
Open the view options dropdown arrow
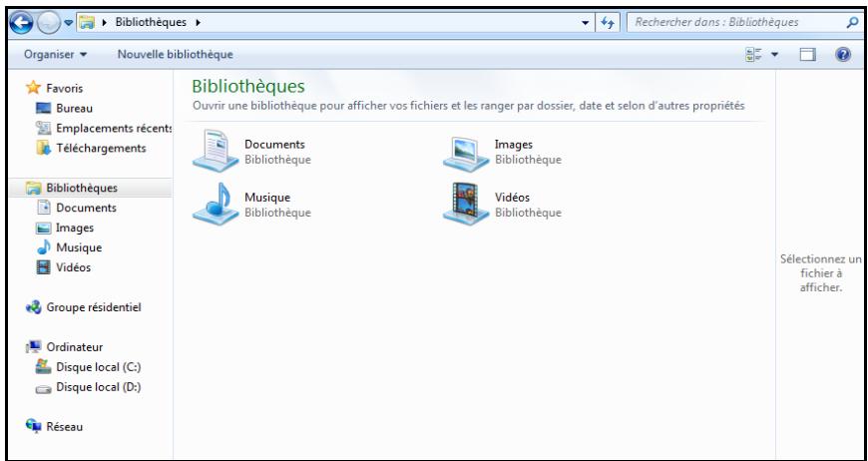[x=774, y=54]
